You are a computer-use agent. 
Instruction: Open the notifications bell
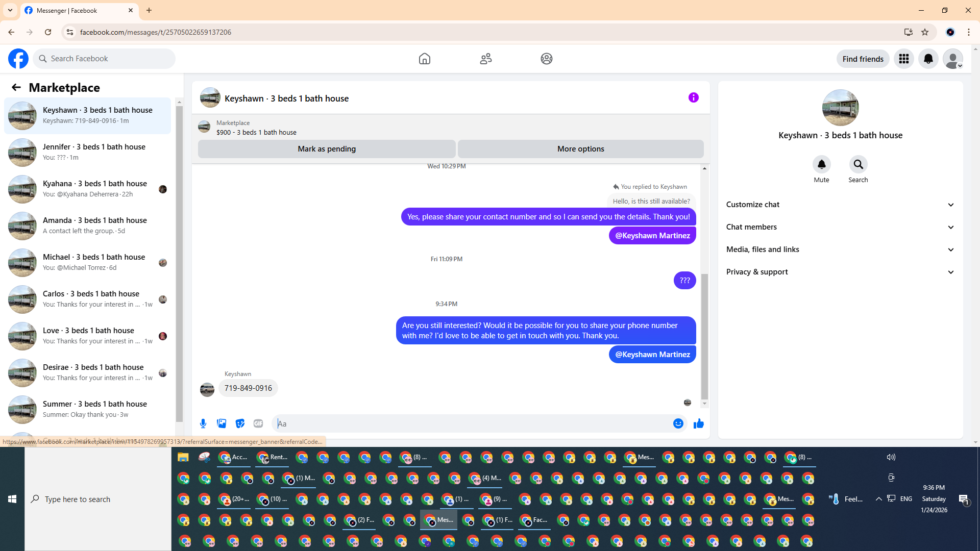tap(928, 59)
